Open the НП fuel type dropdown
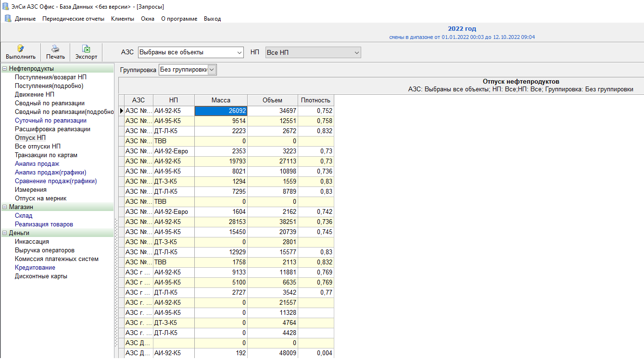644x360 pixels. tap(356, 52)
